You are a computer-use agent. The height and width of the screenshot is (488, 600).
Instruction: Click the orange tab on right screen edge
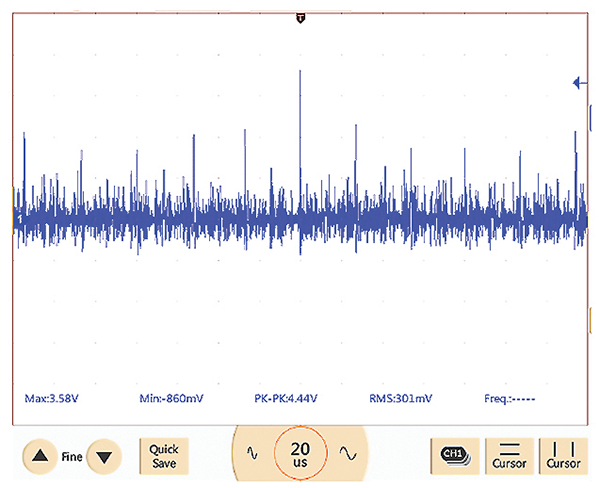pos(591,321)
